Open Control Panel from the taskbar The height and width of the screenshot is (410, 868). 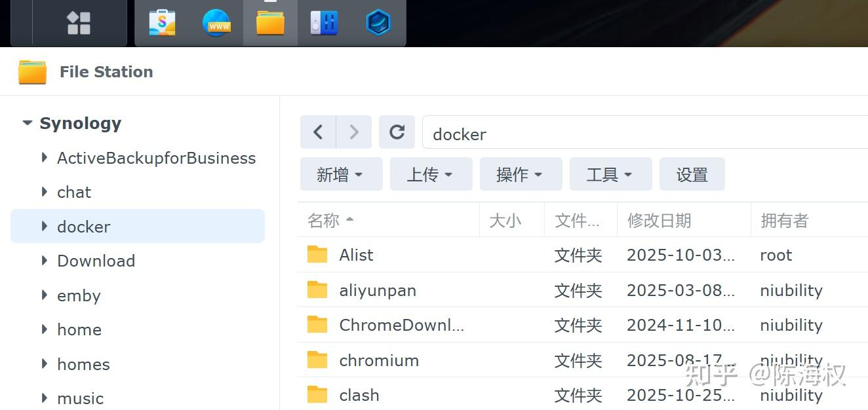323,22
